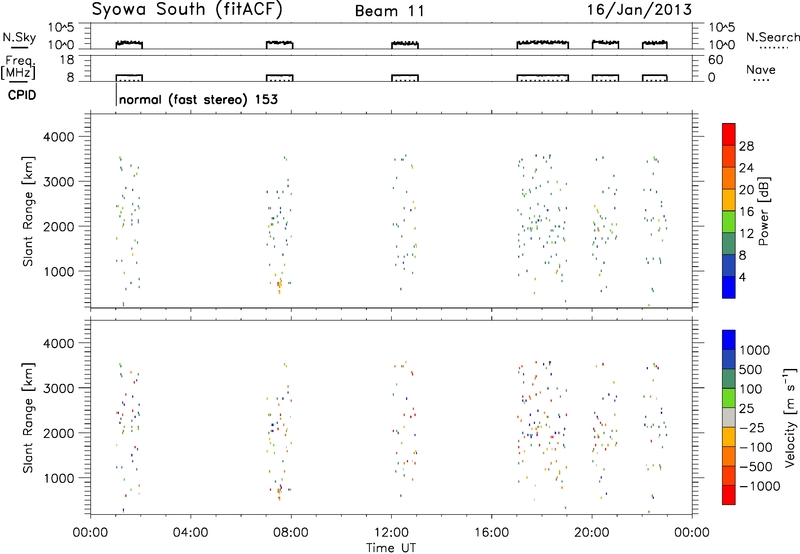Screen dimensions: 800x554
Task: Select the '12' Power colorbar value
Action: click(x=746, y=234)
